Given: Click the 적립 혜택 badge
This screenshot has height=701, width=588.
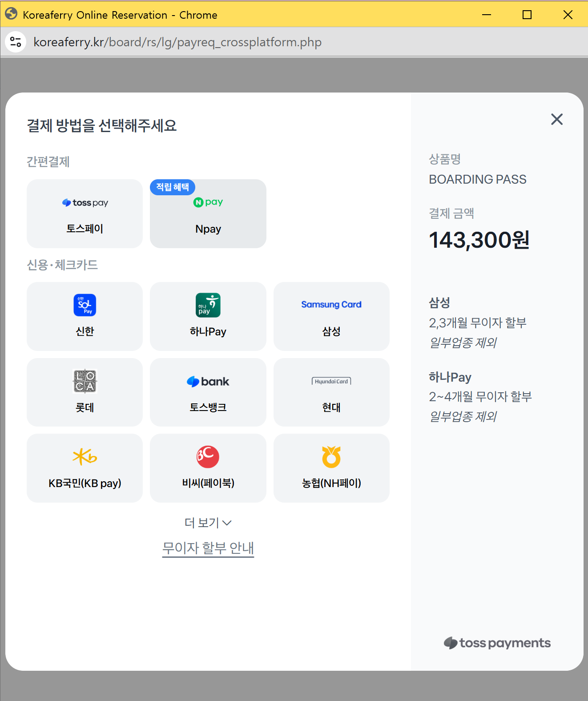Looking at the screenshot, I should (x=173, y=187).
